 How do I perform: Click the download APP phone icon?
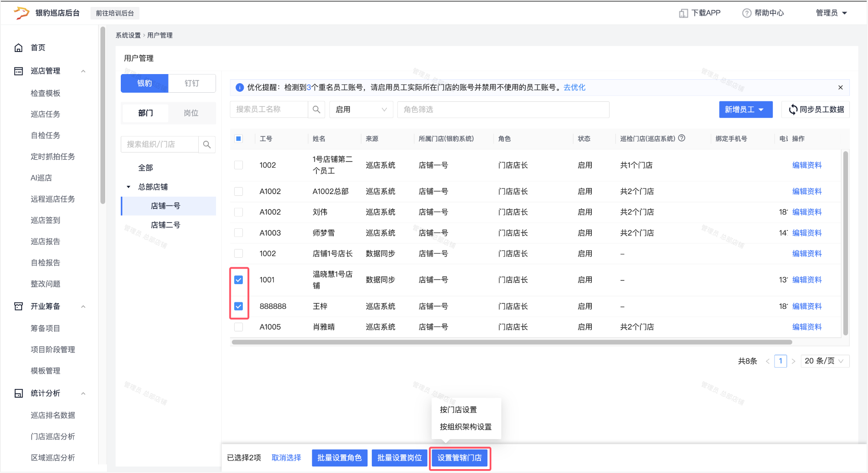(683, 13)
